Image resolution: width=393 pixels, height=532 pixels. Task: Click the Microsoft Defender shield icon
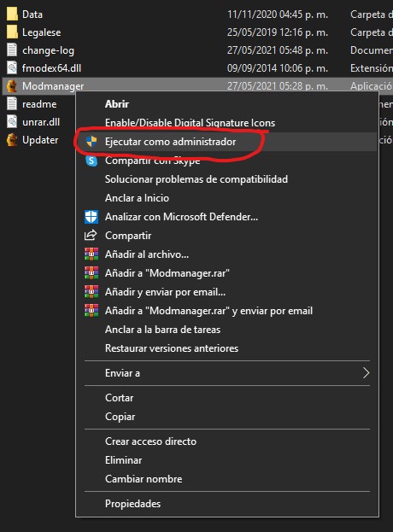point(91,217)
